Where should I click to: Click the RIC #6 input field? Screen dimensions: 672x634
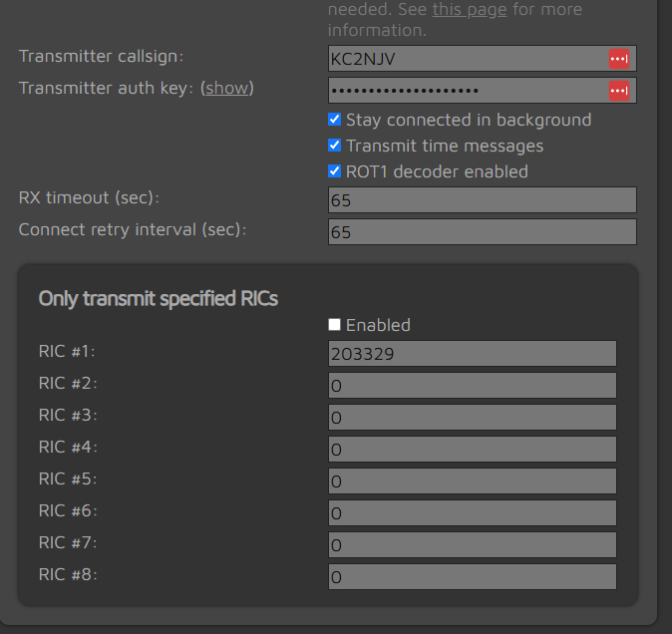[472, 513]
